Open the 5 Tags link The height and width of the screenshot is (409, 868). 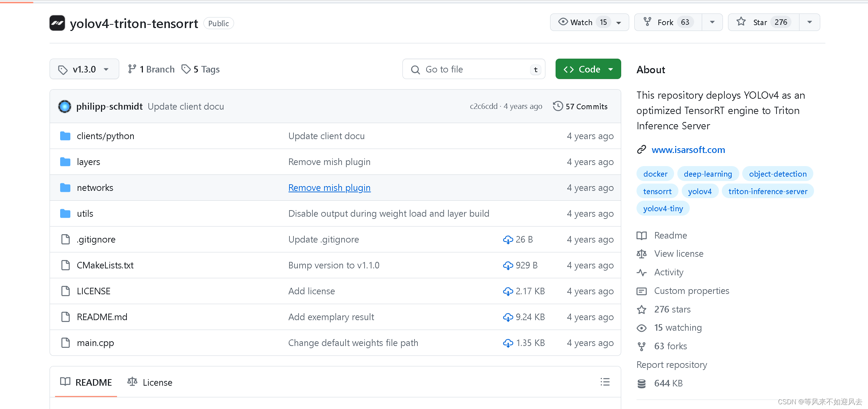point(201,69)
